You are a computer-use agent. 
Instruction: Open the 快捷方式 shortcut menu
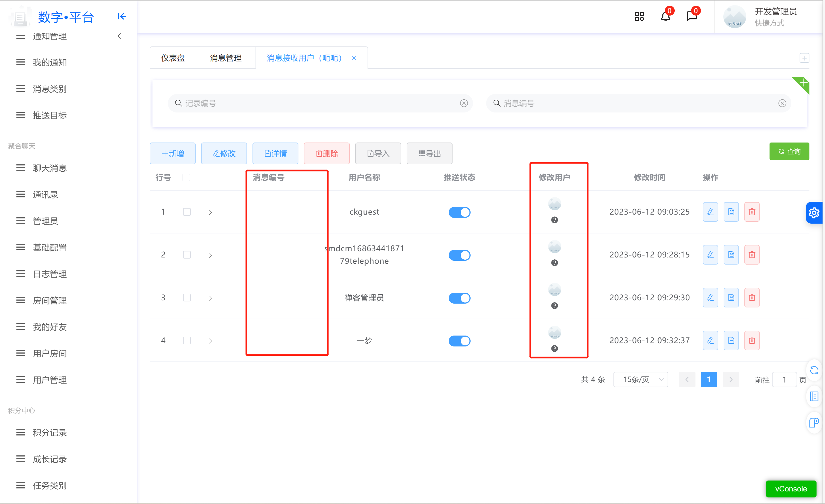(770, 23)
